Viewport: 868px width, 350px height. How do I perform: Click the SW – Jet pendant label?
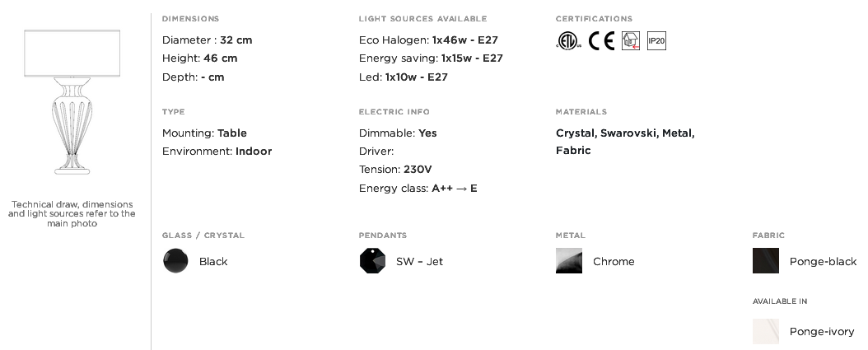pyautogui.click(x=419, y=261)
